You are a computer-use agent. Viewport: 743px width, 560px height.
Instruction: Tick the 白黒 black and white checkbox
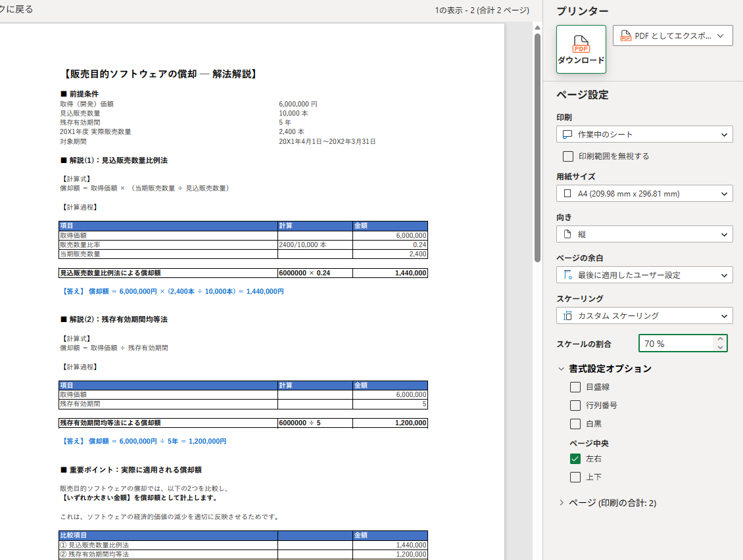[575, 424]
